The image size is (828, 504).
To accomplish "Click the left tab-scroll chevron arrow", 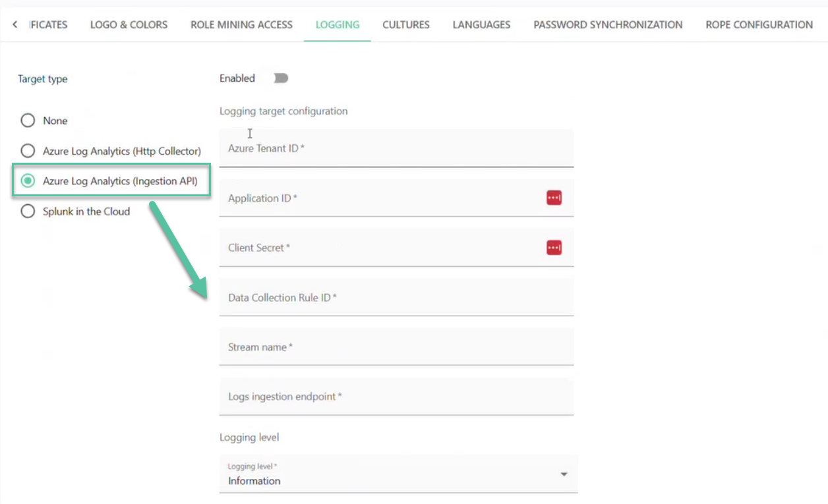I will [15, 24].
